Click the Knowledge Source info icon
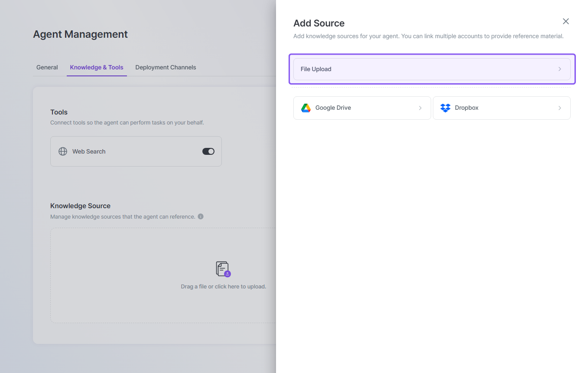 pos(201,216)
